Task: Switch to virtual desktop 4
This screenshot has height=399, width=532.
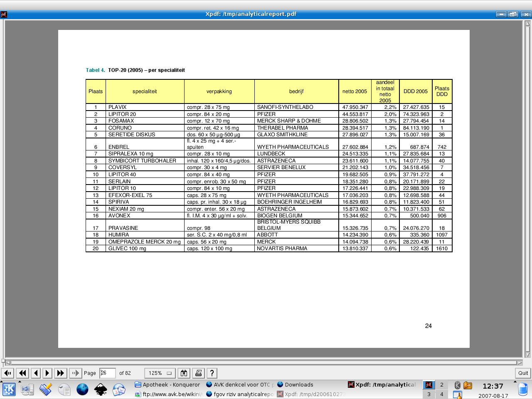Action: [441, 394]
